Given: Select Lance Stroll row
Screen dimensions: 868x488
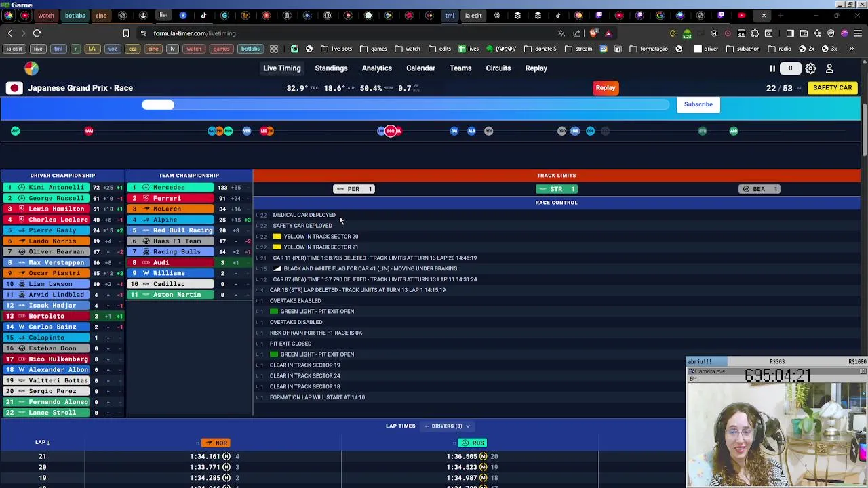Looking at the screenshot, I should pyautogui.click(x=62, y=413).
